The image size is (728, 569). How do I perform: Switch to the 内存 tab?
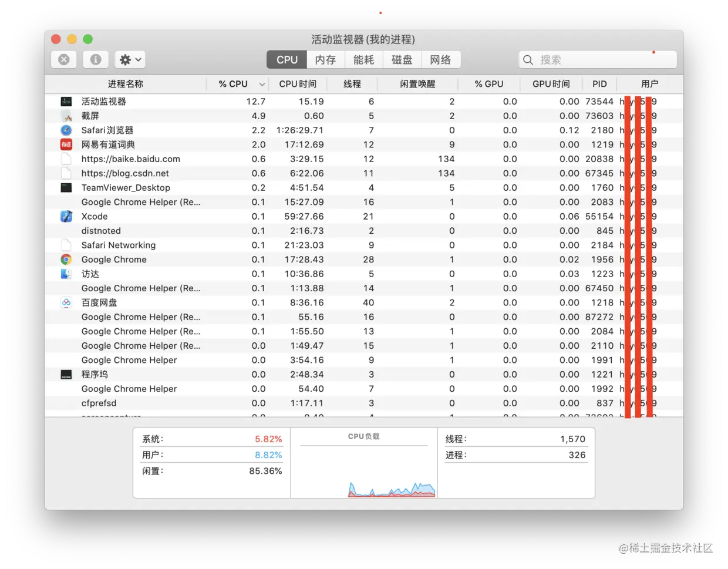pyautogui.click(x=325, y=60)
